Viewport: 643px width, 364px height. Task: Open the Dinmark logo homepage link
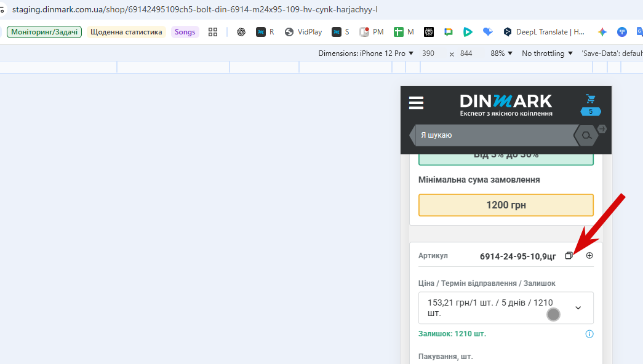[x=506, y=105]
